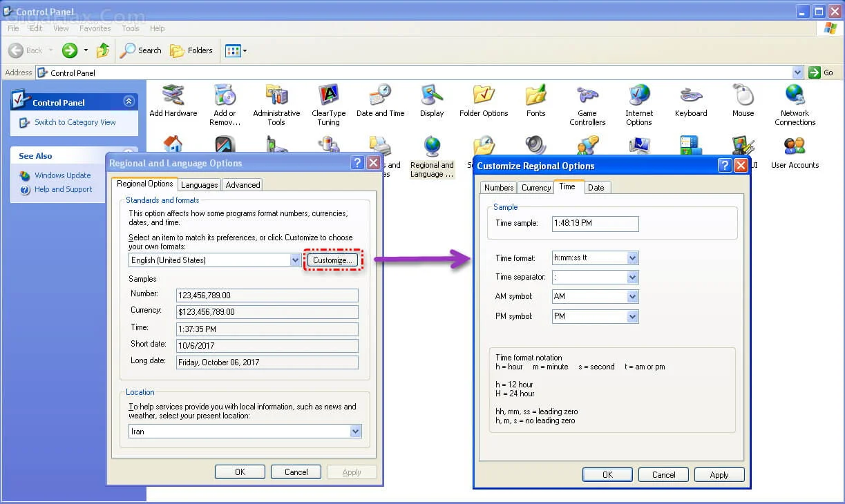Collapse the Control Panel sidebar section
Viewport: 845px width, 504px height.
pyautogui.click(x=129, y=101)
